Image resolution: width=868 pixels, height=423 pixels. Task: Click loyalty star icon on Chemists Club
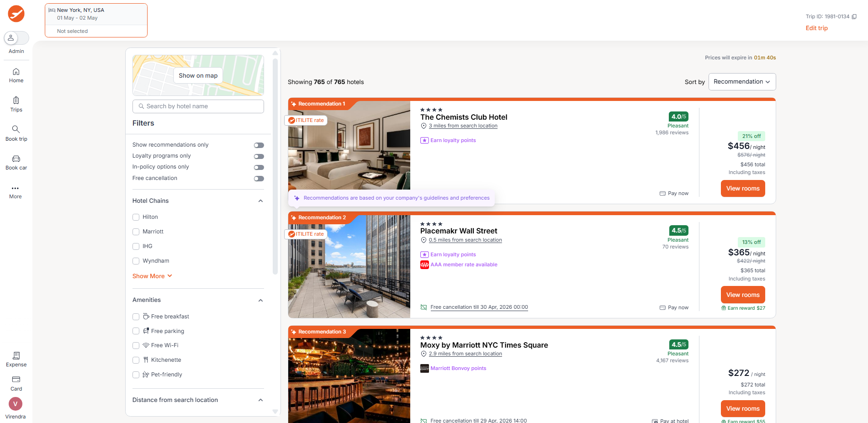424,141
